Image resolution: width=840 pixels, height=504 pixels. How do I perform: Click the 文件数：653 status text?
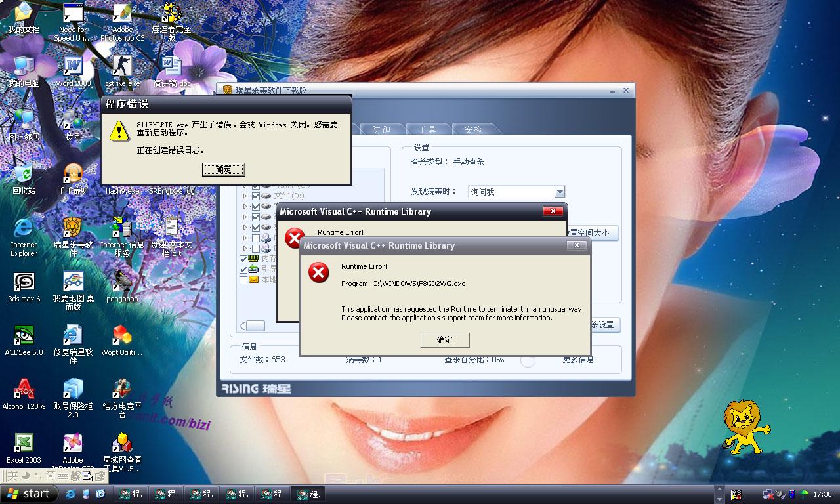pos(263,360)
